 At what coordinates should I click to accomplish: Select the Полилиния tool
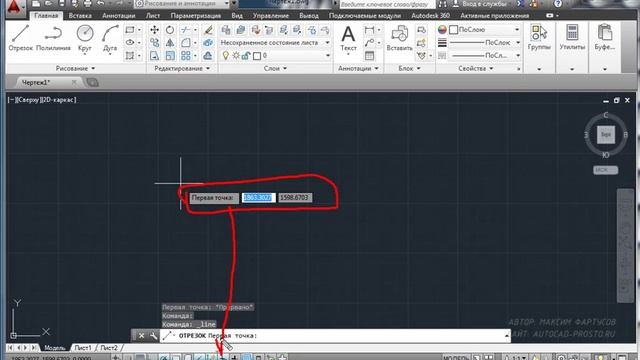53,38
